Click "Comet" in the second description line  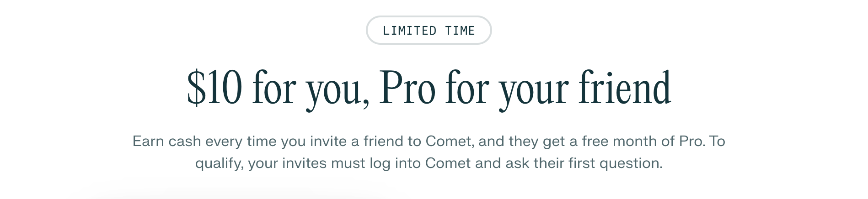(448, 163)
